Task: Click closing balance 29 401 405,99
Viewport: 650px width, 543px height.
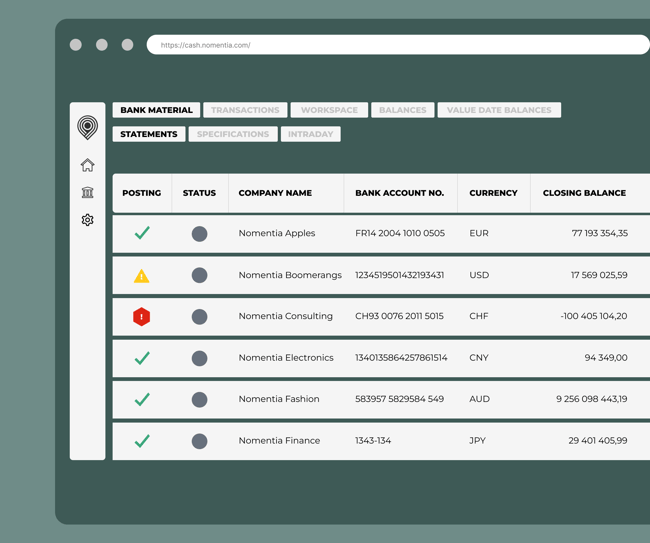Action: (x=598, y=440)
